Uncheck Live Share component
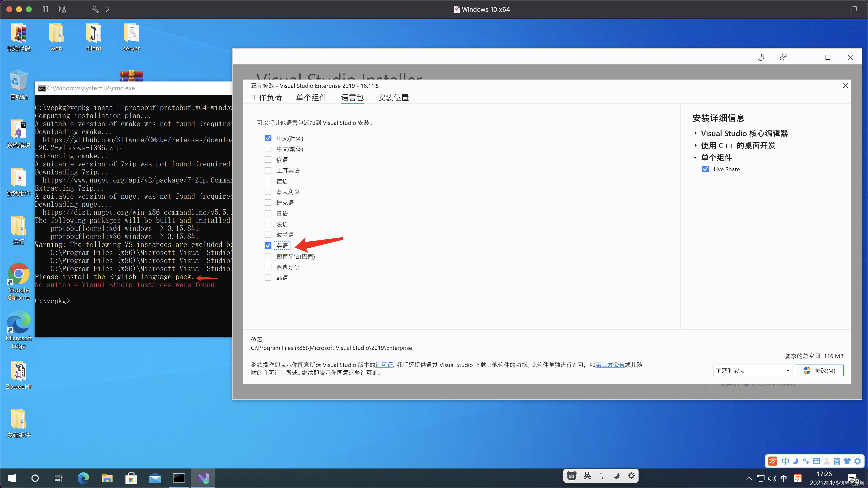Image resolution: width=868 pixels, height=488 pixels. coord(705,169)
